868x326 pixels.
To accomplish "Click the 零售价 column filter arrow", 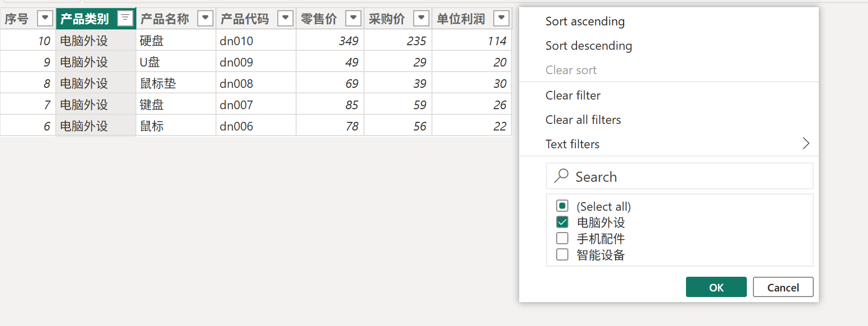I will click(353, 19).
